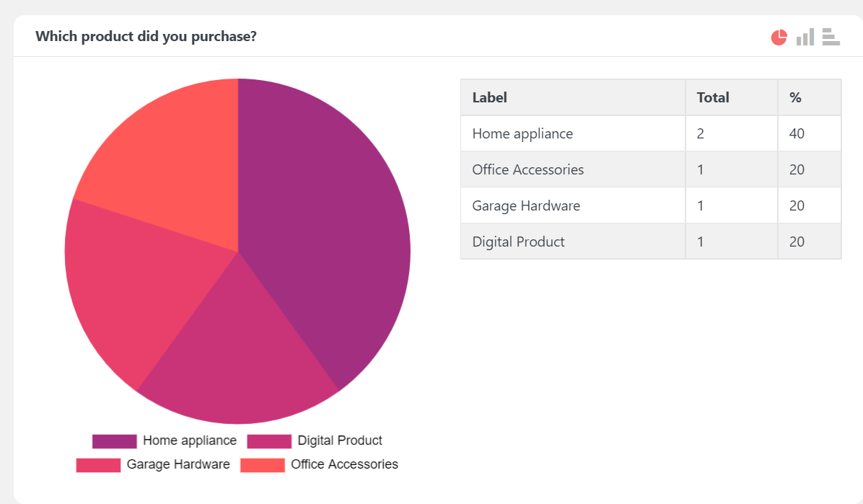Click the Office Accessories legend label

[344, 464]
